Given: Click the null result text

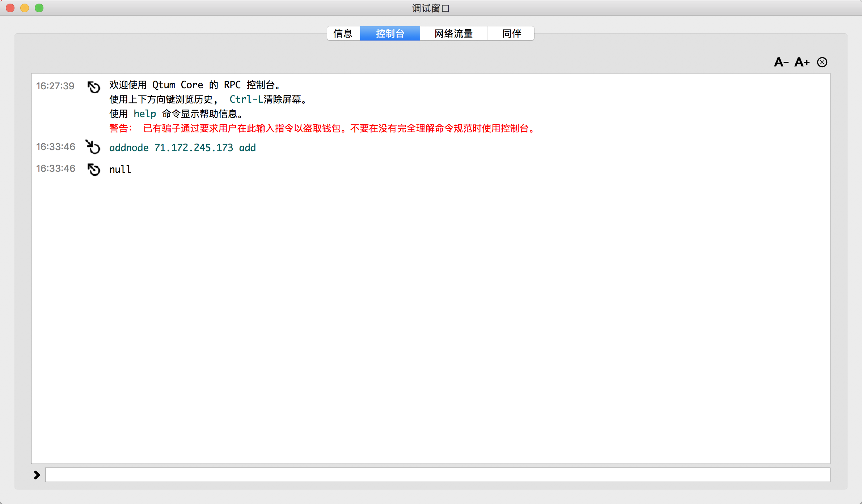Looking at the screenshot, I should coord(120,169).
